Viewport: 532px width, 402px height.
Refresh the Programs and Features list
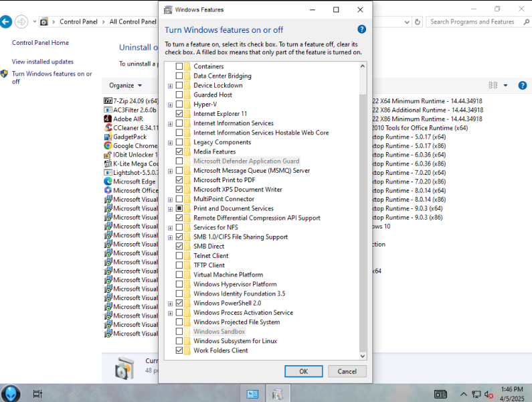point(418,22)
